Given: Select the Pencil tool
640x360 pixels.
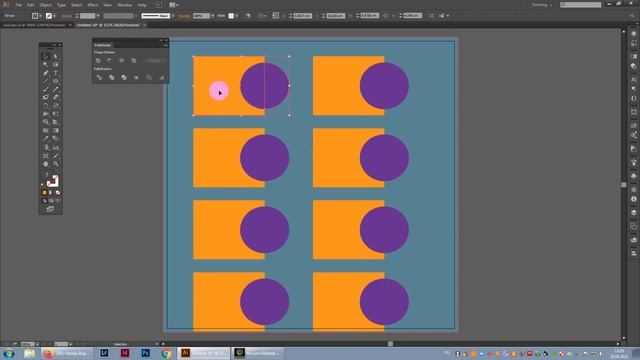Looking at the screenshot, I should coord(56,89).
